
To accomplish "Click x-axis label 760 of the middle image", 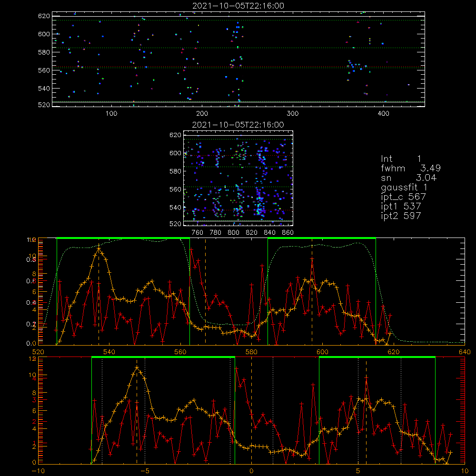I will tap(198, 233).
